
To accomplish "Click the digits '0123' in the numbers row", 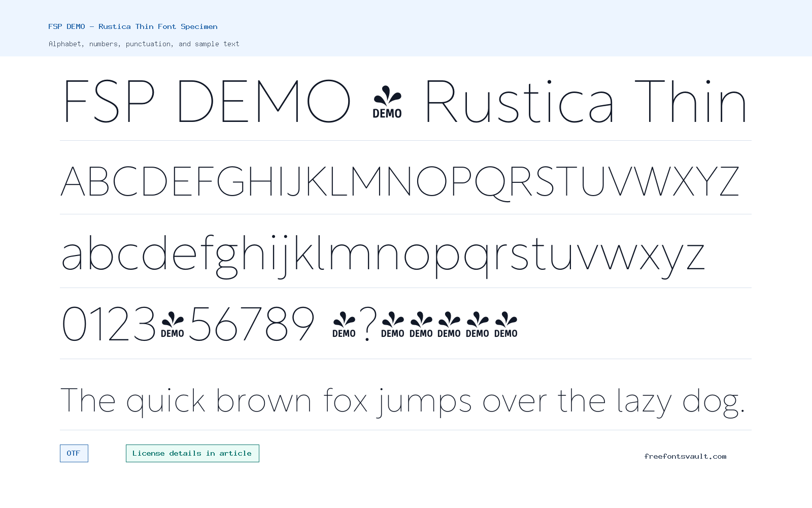I will (x=109, y=324).
